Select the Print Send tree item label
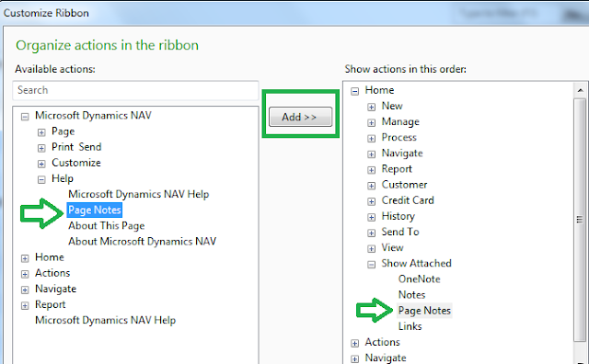 click(x=76, y=147)
